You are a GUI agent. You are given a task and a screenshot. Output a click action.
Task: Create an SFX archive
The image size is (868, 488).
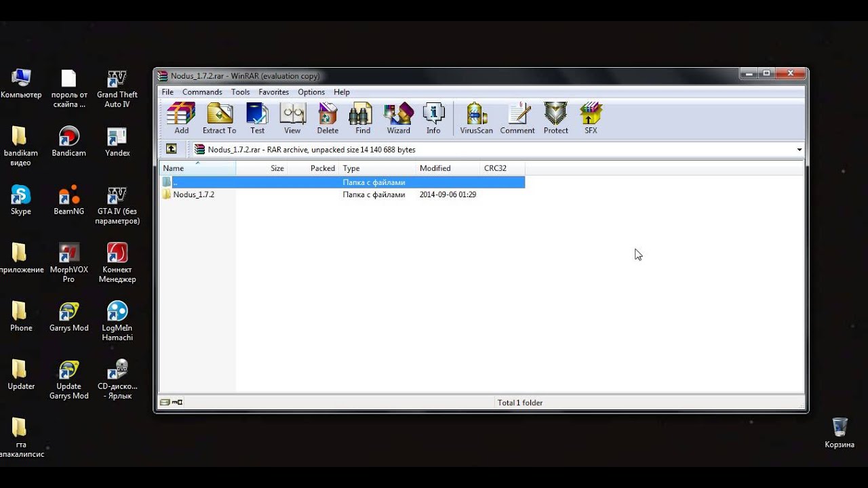coord(591,119)
